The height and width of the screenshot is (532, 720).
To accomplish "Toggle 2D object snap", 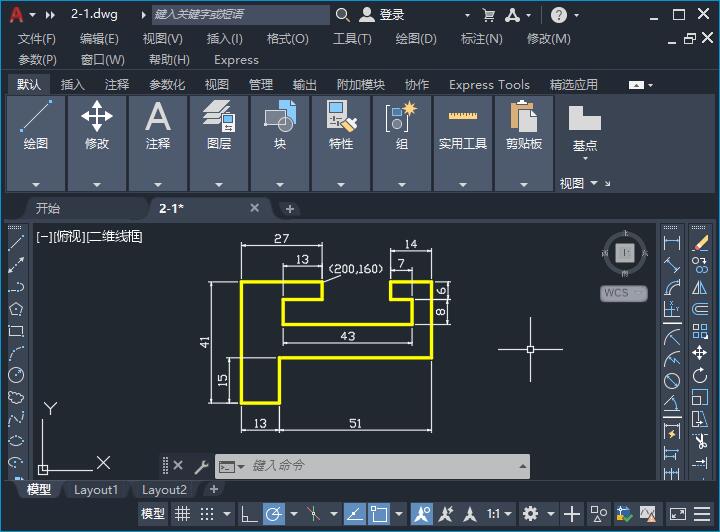I will point(379,514).
